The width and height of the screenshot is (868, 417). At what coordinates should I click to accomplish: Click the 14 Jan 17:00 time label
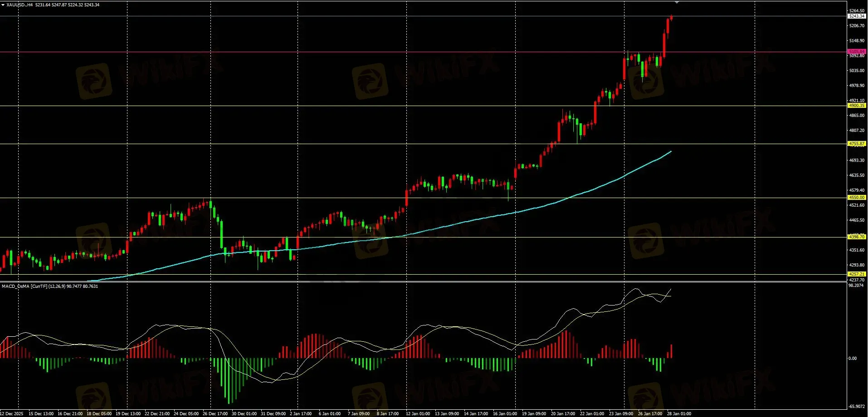pos(476,414)
